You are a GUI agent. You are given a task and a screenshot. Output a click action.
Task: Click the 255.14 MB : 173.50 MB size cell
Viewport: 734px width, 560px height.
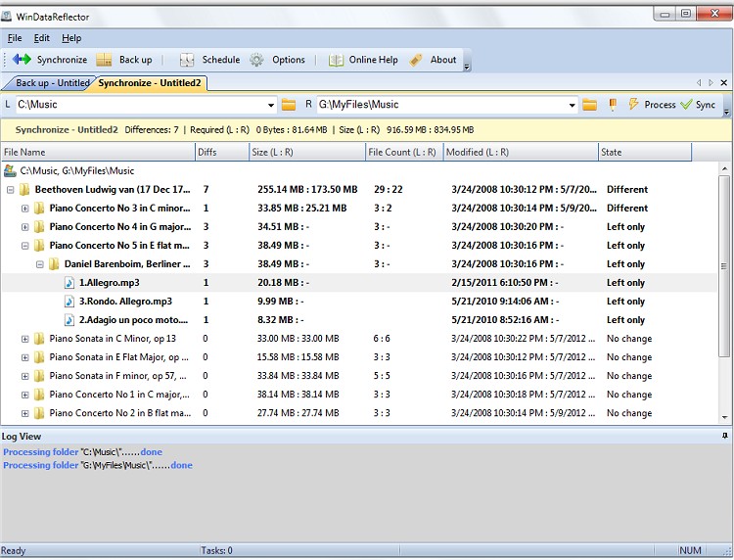tap(307, 190)
